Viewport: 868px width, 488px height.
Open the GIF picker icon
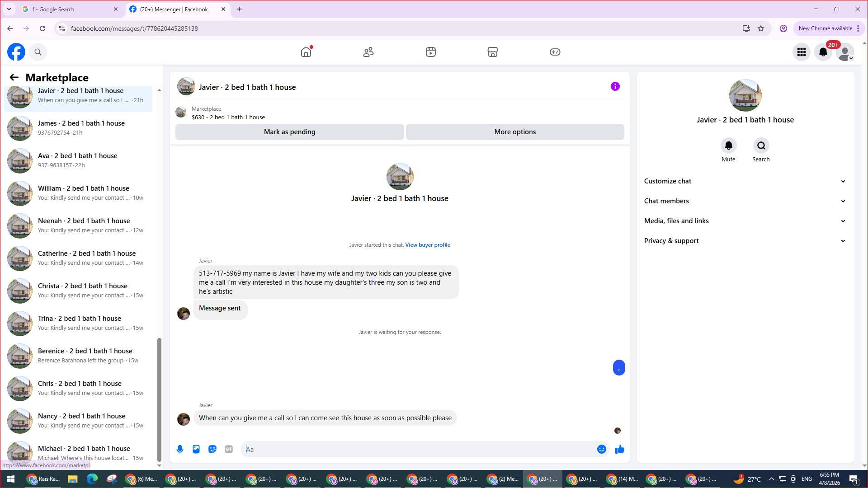229,449
